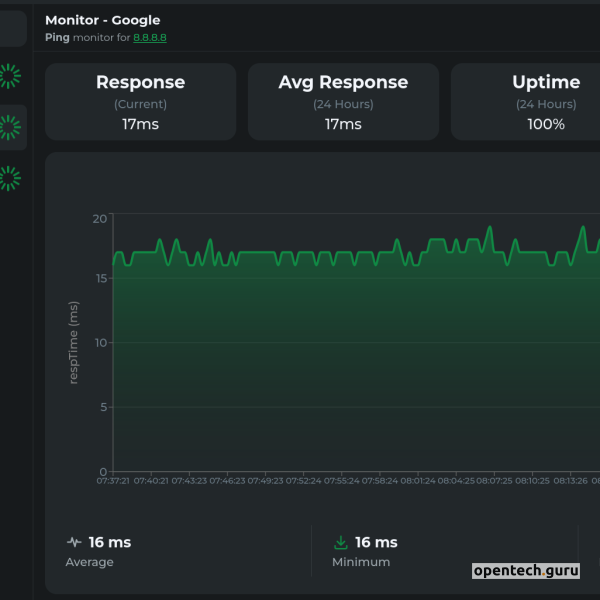The image size is (600, 600).
Task: Open the 8.8.8.8 link
Action: point(150,38)
